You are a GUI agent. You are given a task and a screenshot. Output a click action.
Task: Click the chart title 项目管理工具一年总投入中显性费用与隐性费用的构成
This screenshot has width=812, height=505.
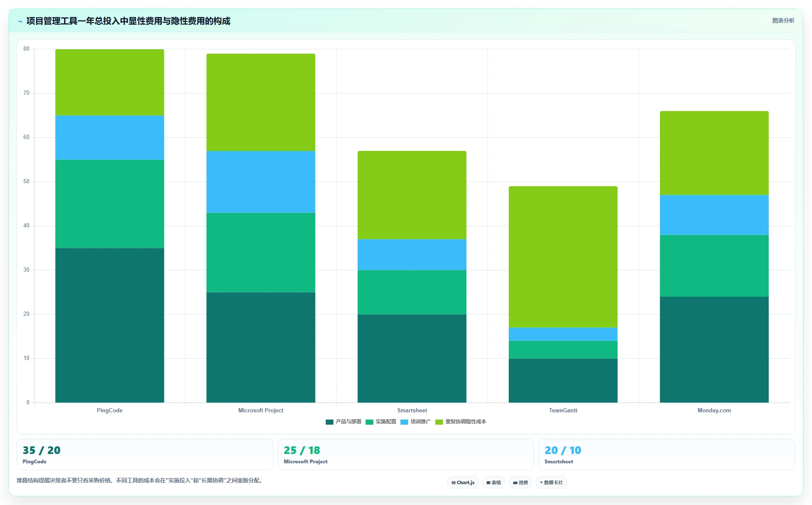click(128, 21)
